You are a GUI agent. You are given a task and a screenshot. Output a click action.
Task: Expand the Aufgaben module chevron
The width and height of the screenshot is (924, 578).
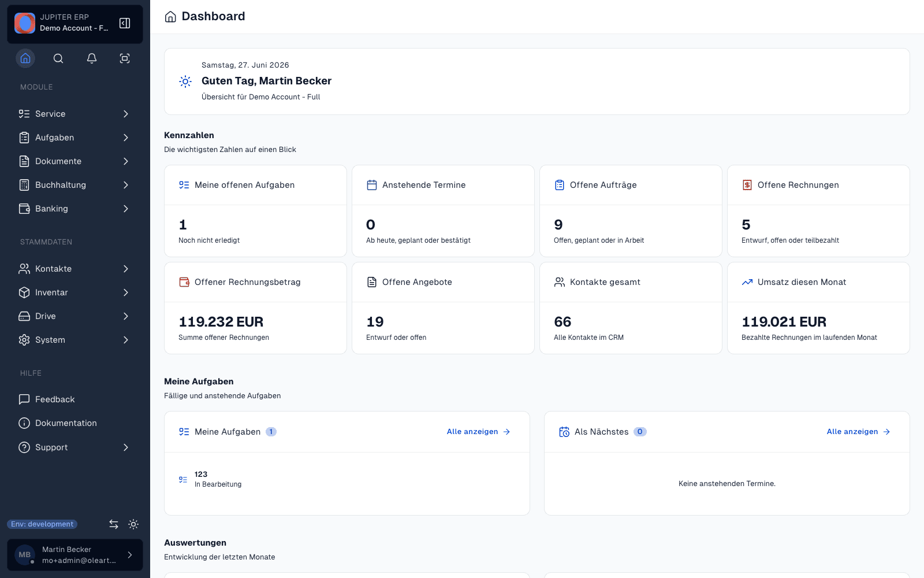pyautogui.click(x=126, y=138)
